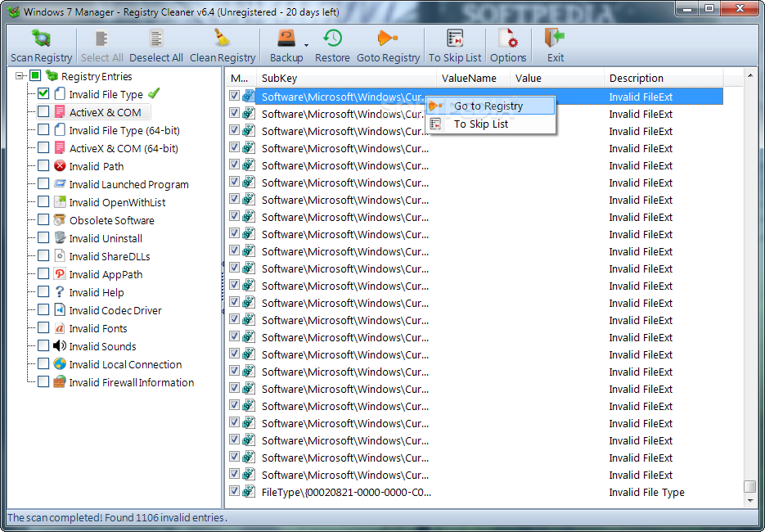The width and height of the screenshot is (765, 532).
Task: Open the Backup dropdown arrow
Action: (x=306, y=45)
